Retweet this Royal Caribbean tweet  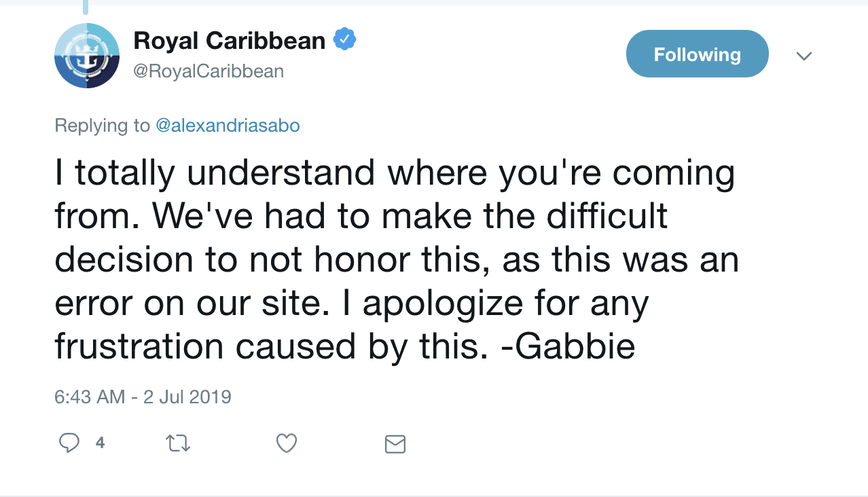(178, 443)
